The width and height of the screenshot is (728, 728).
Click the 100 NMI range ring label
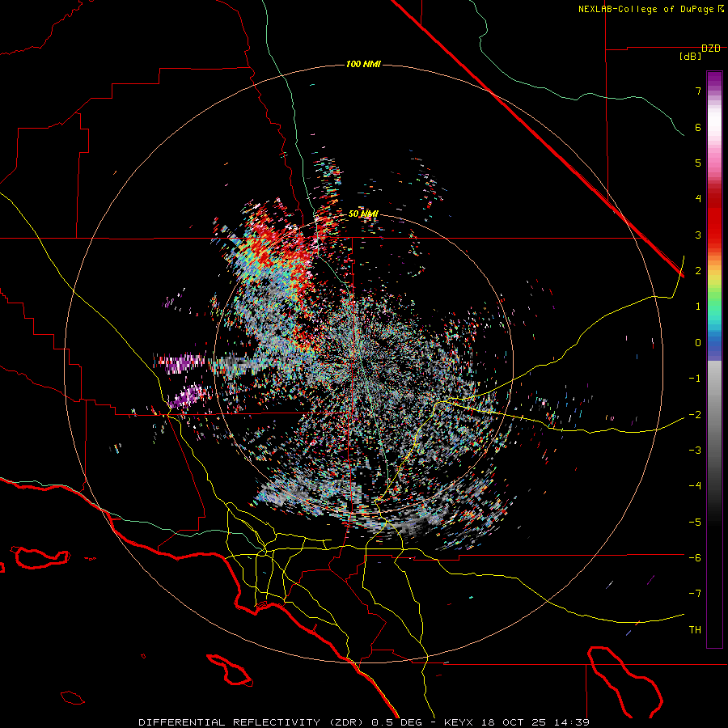363,64
